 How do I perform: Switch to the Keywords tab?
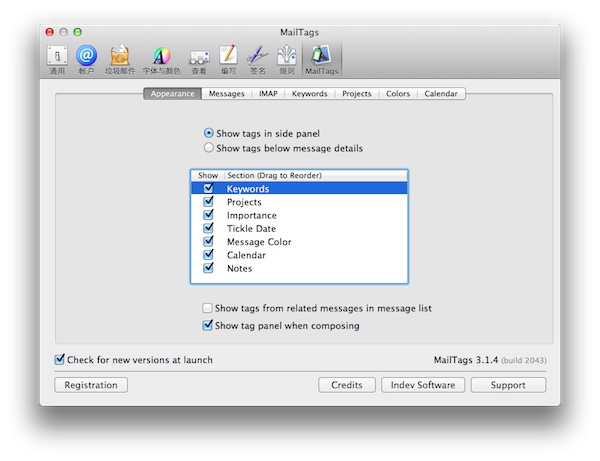(x=310, y=94)
